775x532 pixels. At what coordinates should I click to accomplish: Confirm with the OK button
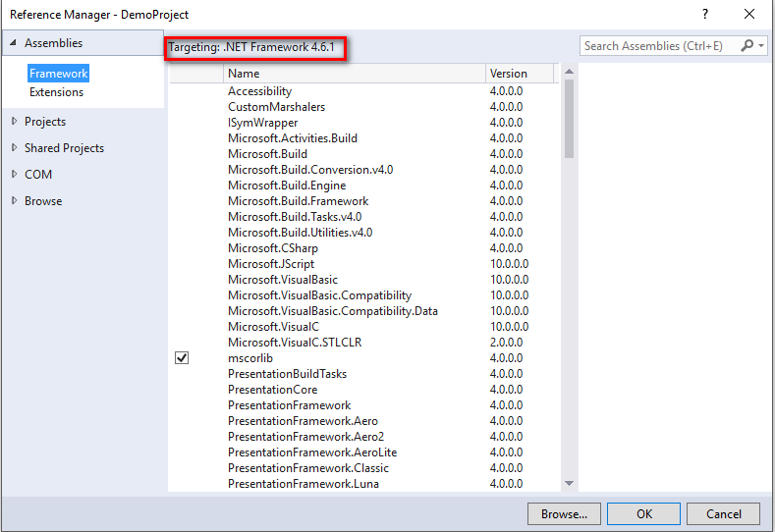click(x=643, y=513)
